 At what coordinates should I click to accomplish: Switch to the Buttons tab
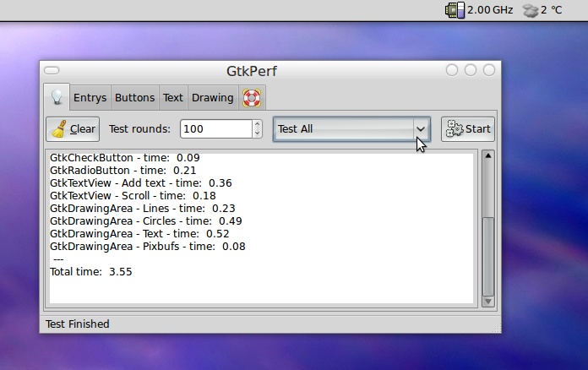[134, 98]
